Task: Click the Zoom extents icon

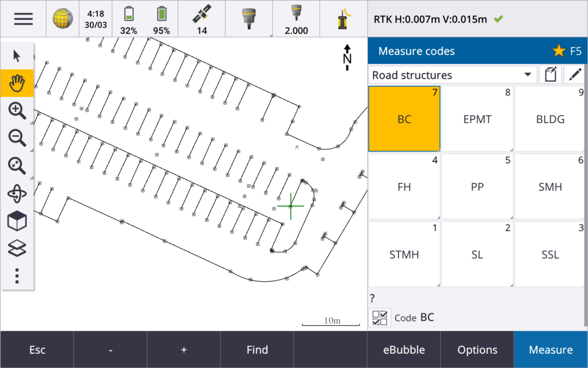Action: click(17, 165)
